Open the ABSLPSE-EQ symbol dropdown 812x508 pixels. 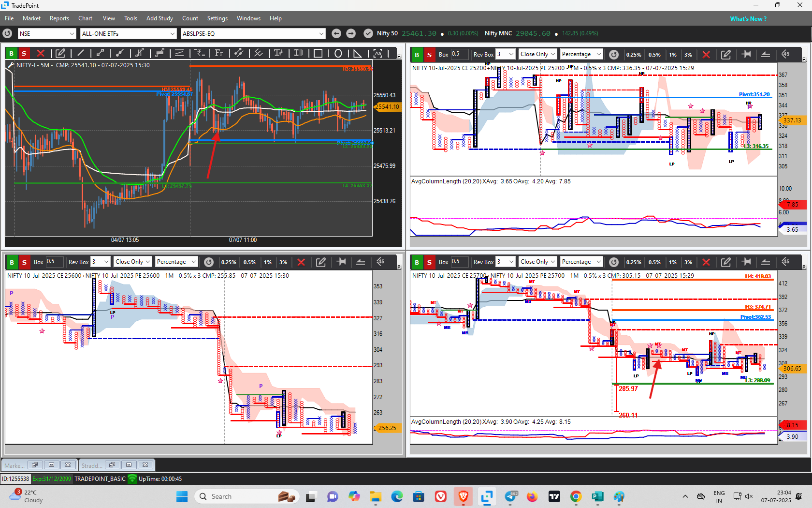(x=253, y=33)
